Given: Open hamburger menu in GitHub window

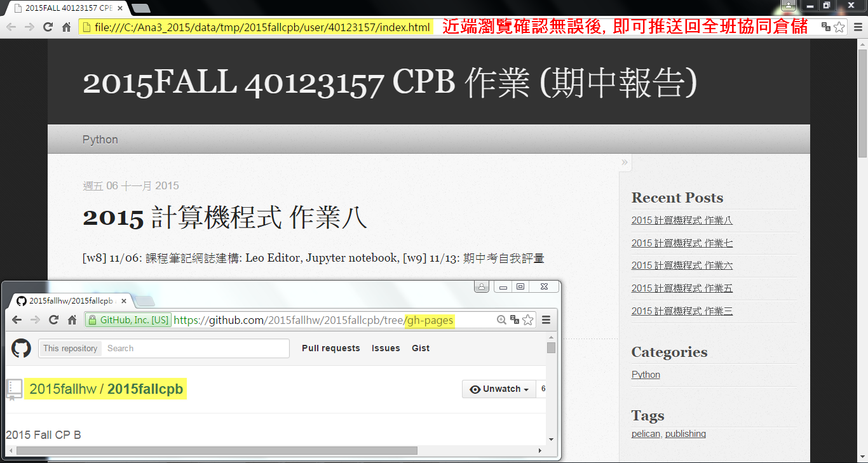Looking at the screenshot, I should click(546, 320).
